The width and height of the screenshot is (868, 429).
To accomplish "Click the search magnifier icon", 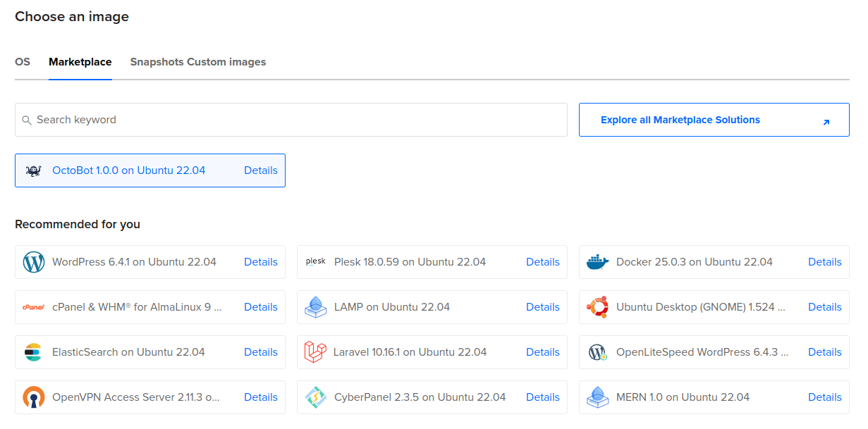I will point(27,120).
